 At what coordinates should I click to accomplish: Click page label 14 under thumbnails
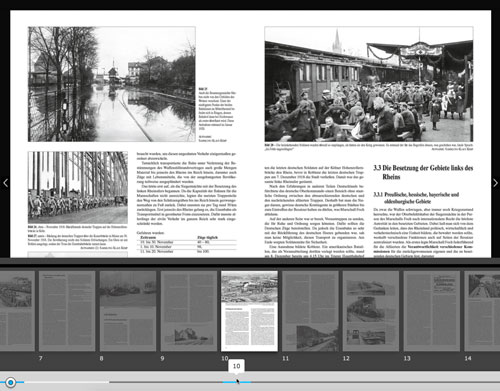[x=468, y=358]
